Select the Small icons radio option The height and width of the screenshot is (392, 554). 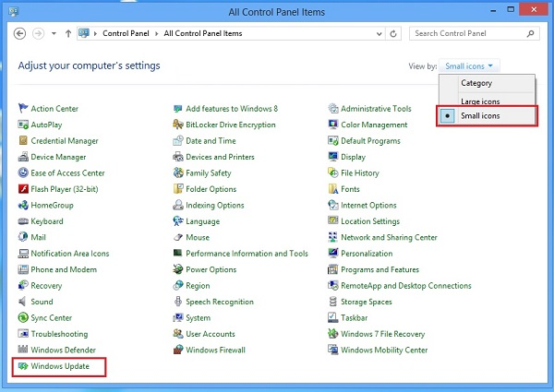click(x=448, y=116)
